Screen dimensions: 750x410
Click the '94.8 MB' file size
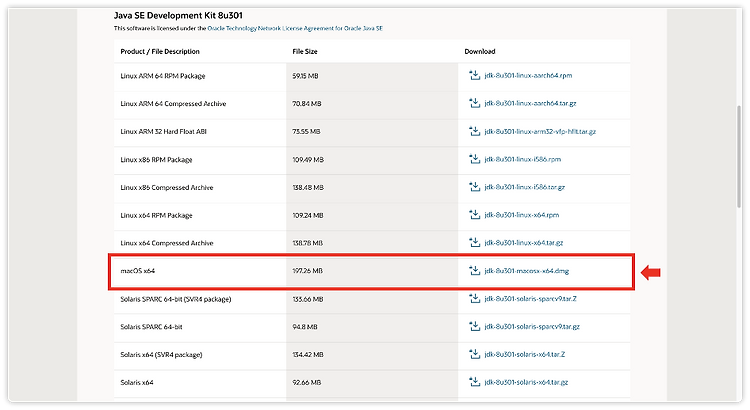click(305, 327)
